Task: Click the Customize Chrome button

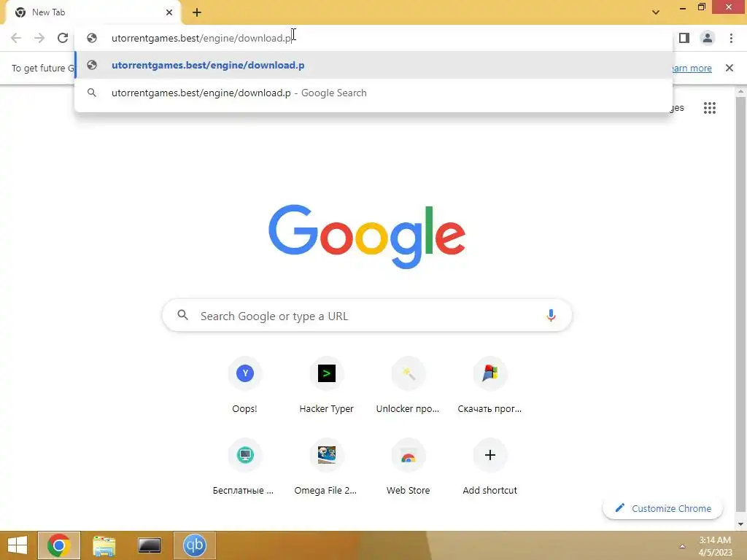Action: 662,508
